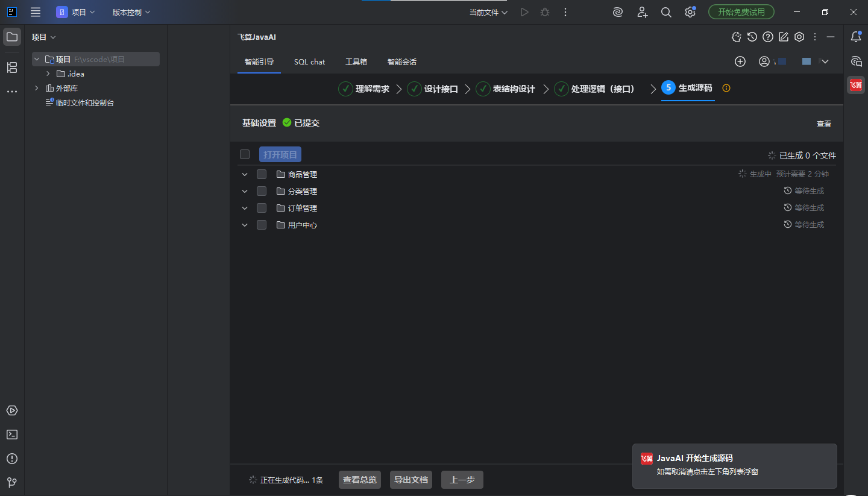868x496 pixels.
Task: Open JavaAI help question mark
Action: tap(768, 37)
